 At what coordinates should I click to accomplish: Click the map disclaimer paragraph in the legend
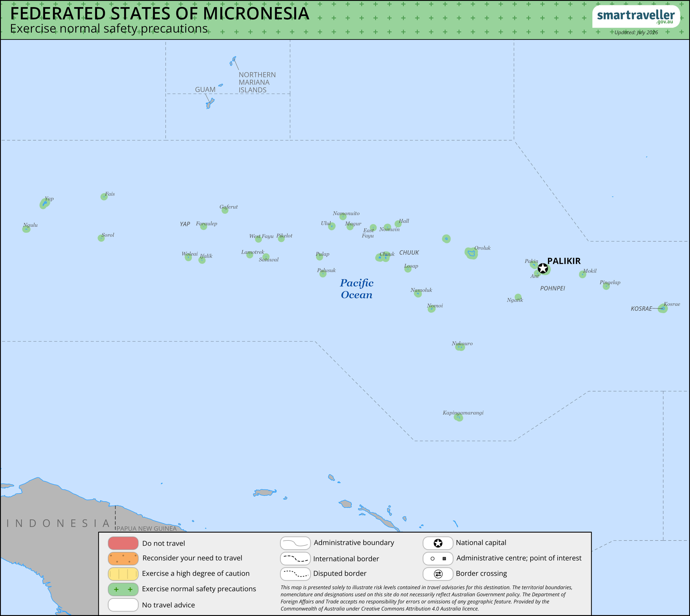coord(426,598)
